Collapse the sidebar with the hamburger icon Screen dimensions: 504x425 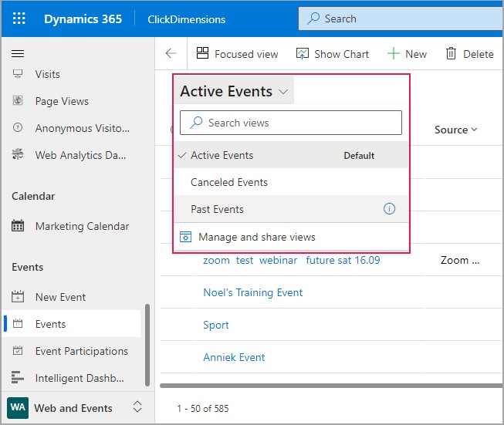(x=18, y=53)
